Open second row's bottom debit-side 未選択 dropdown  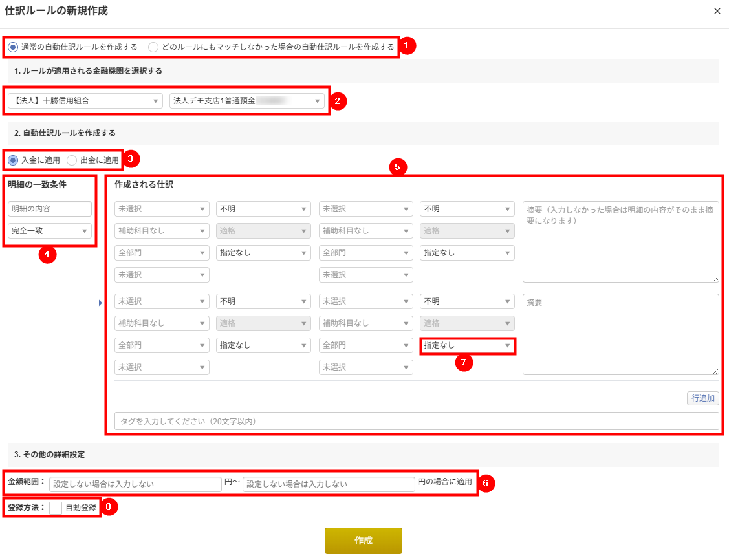coord(162,367)
